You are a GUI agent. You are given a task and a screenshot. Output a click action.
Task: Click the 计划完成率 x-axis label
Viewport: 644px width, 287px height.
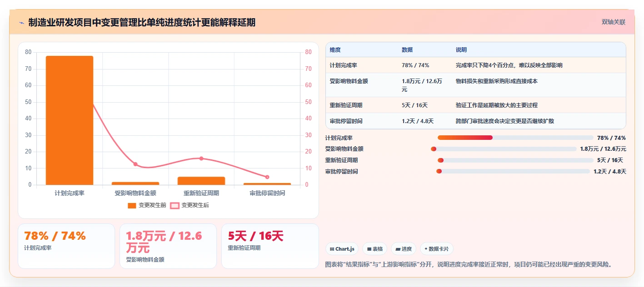point(70,193)
